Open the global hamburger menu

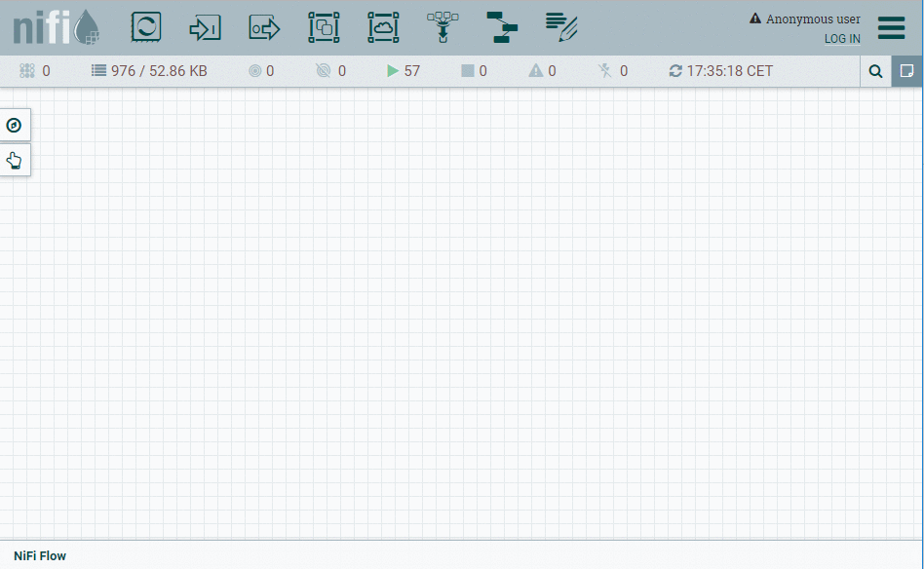coord(891,28)
